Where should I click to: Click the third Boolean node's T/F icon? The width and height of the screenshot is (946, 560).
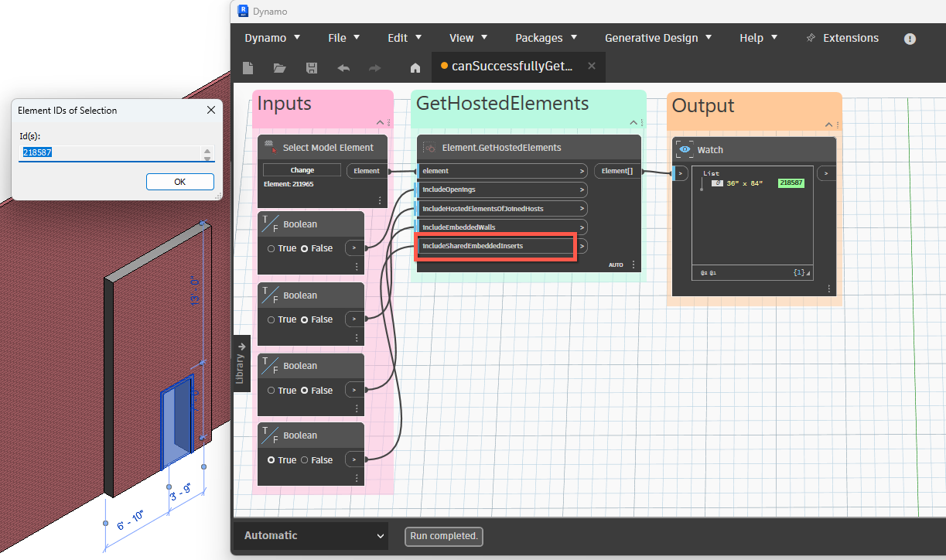pos(271,366)
